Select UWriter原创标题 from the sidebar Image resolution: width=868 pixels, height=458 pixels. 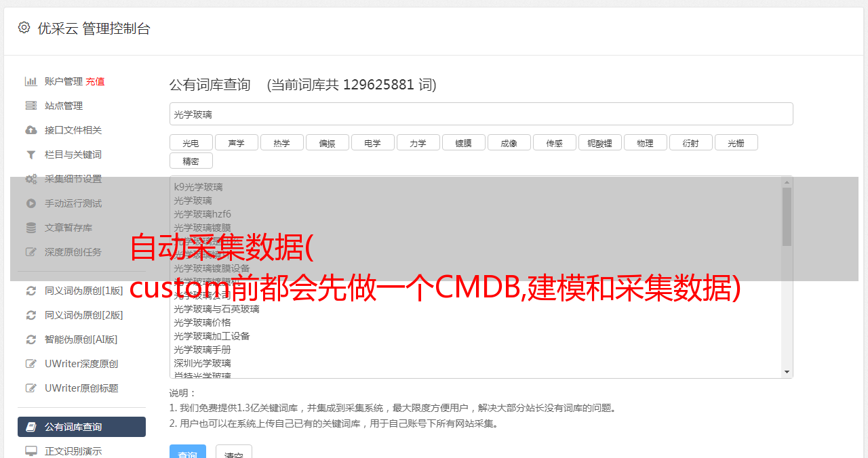(x=81, y=388)
